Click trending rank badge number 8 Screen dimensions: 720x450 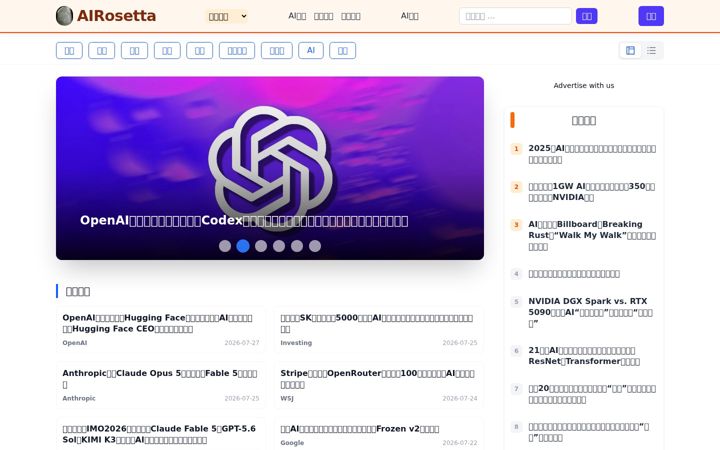click(x=516, y=427)
